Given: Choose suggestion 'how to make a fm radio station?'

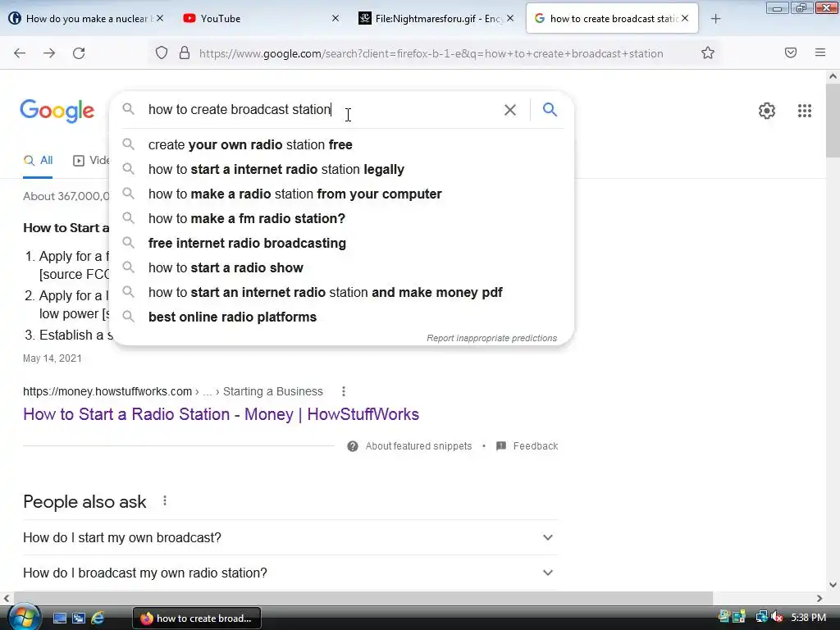Looking at the screenshot, I should coord(342,218).
